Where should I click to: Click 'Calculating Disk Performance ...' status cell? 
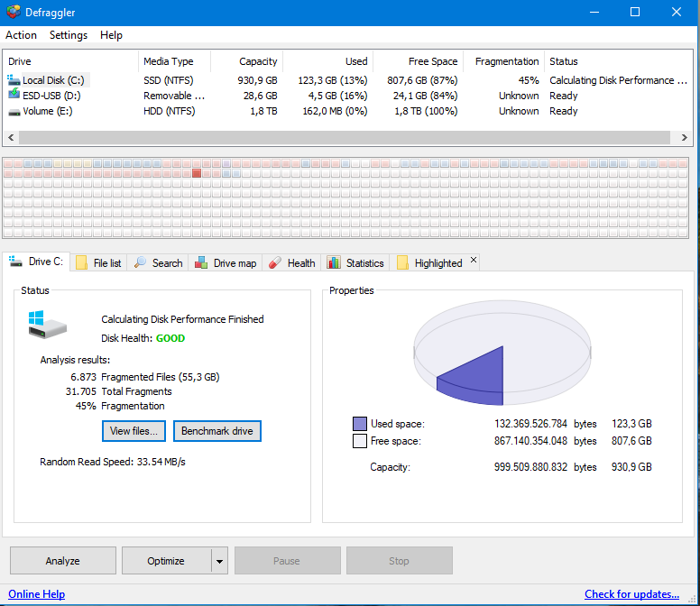point(618,80)
